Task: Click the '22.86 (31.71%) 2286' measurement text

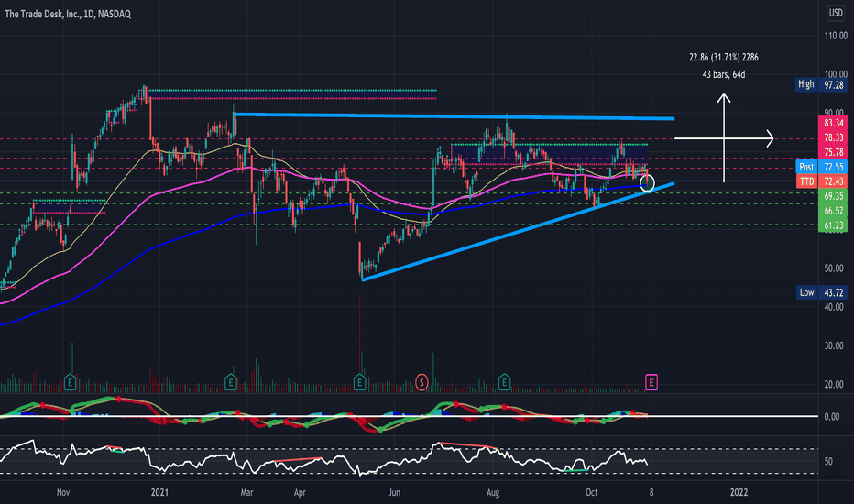Action: tap(723, 57)
